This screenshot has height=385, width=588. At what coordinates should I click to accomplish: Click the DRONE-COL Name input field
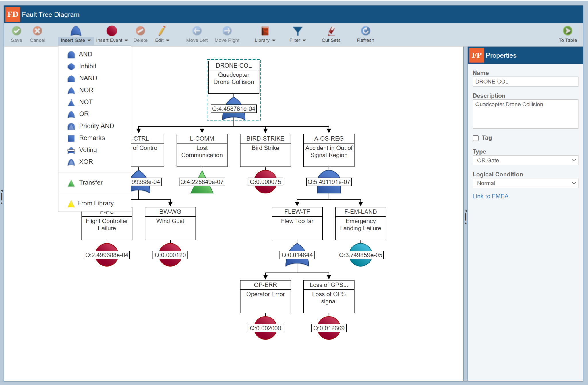point(525,82)
